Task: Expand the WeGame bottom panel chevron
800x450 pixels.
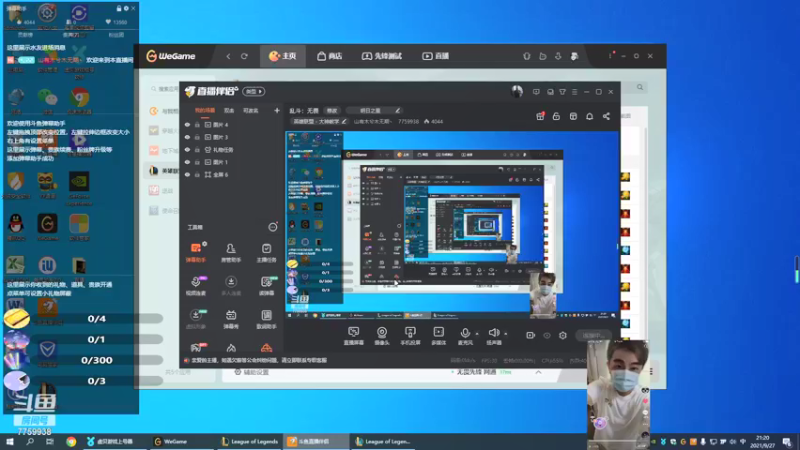Action: click(x=538, y=372)
